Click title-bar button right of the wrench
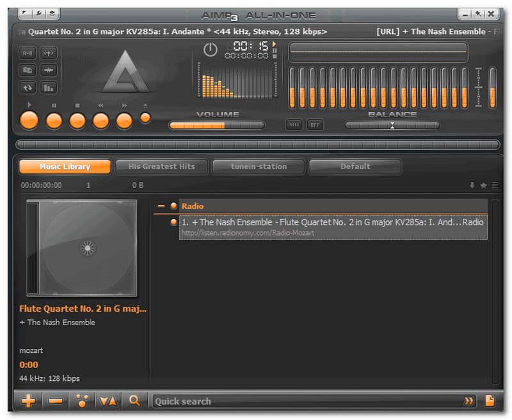 pyautogui.click(x=52, y=13)
